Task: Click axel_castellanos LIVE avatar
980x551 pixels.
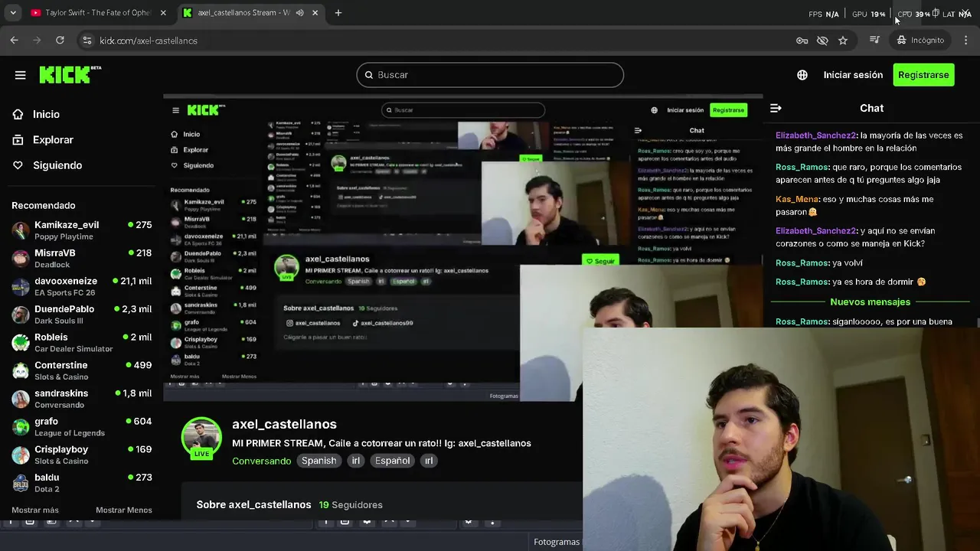Action: click(x=201, y=439)
